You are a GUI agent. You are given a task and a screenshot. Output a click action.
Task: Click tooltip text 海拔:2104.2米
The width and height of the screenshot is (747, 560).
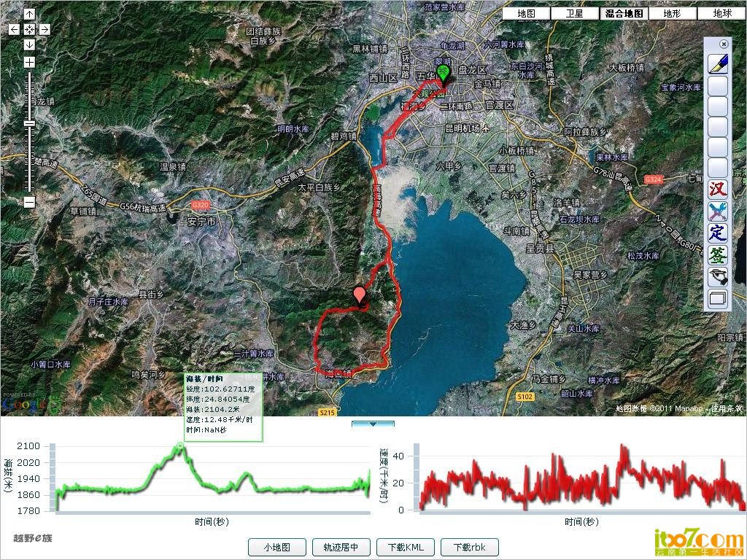[x=213, y=409]
